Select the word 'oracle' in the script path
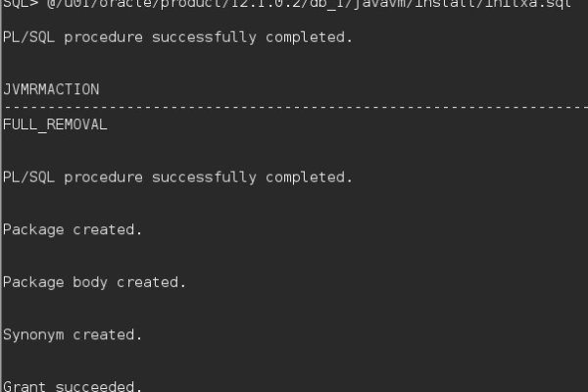This screenshot has width=588, height=392. click(125, 4)
